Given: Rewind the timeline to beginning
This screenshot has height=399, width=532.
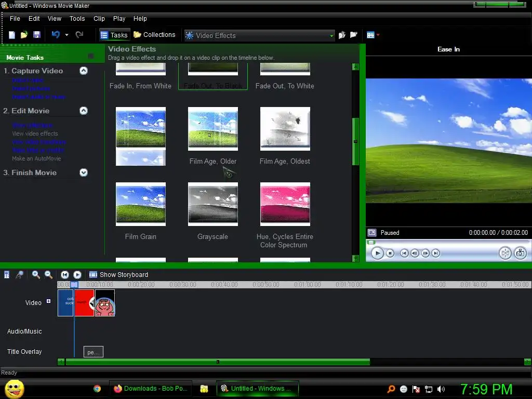Looking at the screenshot, I should click(64, 274).
